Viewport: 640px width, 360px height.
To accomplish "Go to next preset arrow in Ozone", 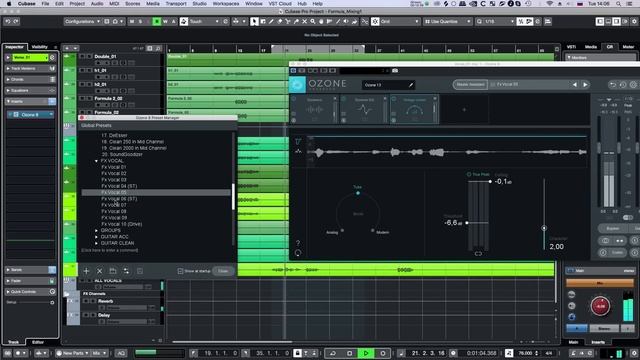I will point(585,84).
